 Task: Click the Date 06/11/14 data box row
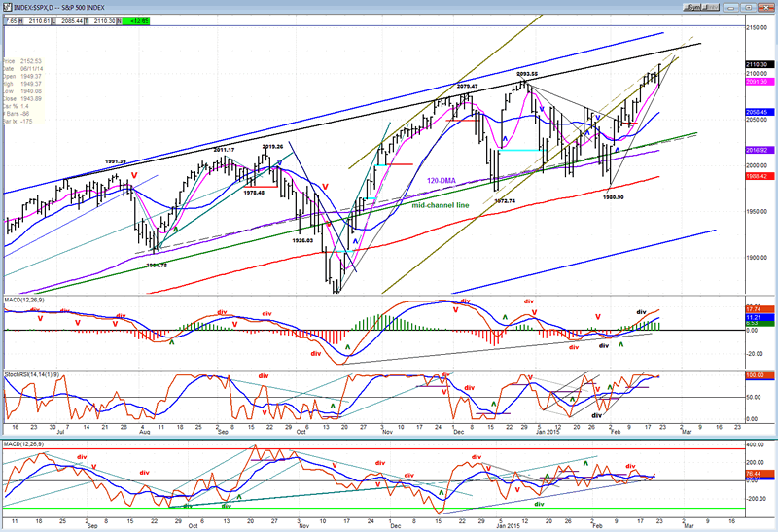click(x=22, y=69)
